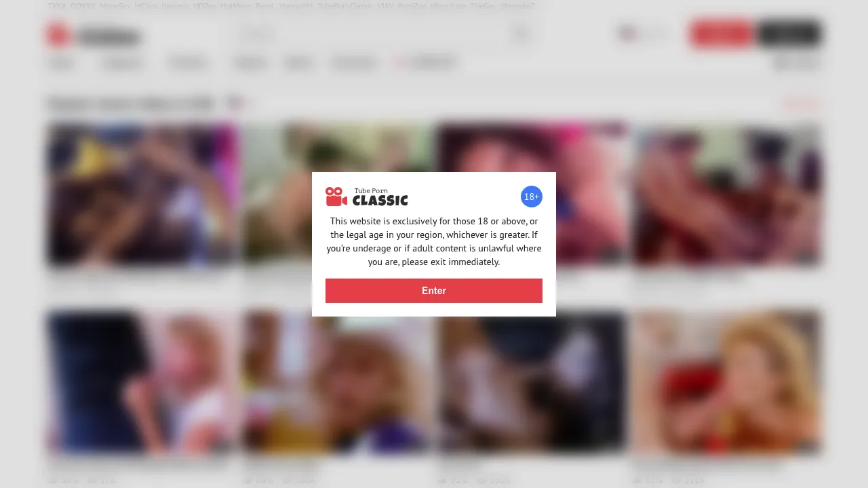Viewport: 868px width, 488px height.
Task: Click the red Enter button
Action: (x=434, y=291)
